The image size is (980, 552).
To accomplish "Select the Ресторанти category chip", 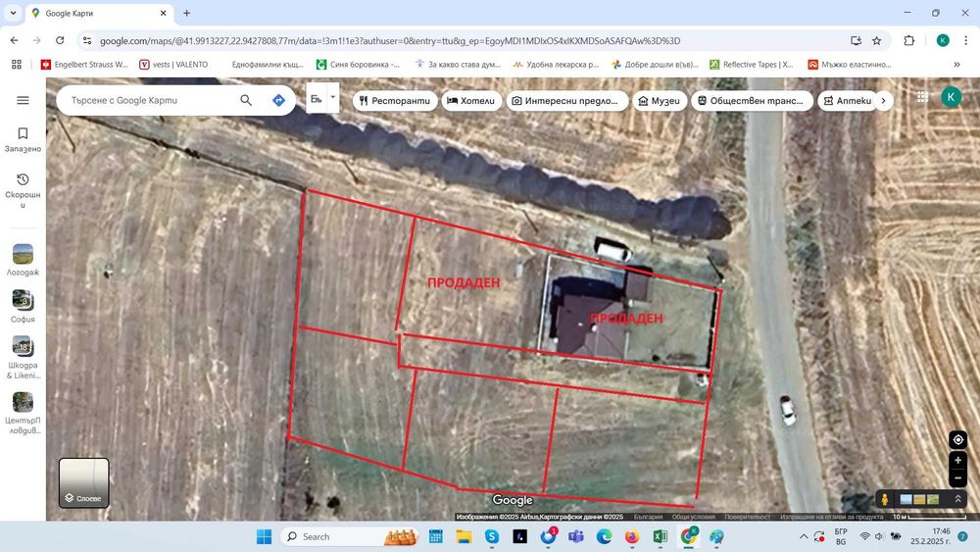I will (x=395, y=101).
